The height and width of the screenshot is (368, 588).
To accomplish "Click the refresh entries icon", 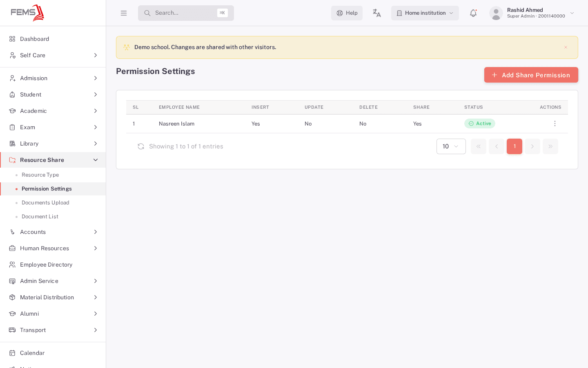I will (x=141, y=146).
